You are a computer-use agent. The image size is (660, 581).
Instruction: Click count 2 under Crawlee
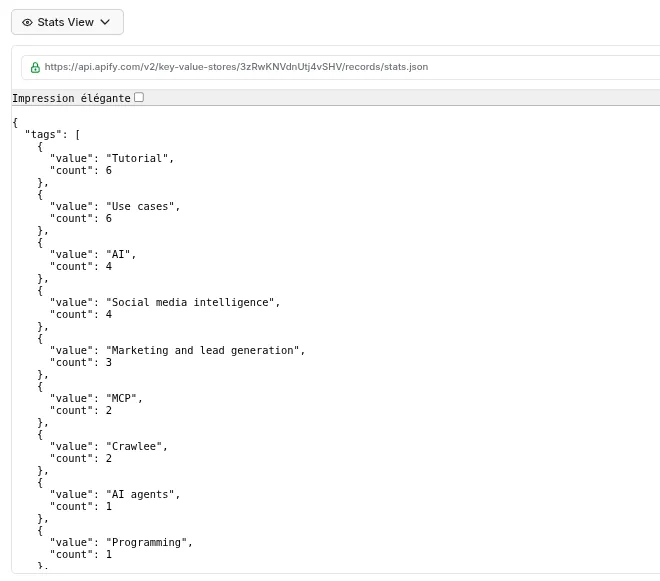click(x=109, y=458)
